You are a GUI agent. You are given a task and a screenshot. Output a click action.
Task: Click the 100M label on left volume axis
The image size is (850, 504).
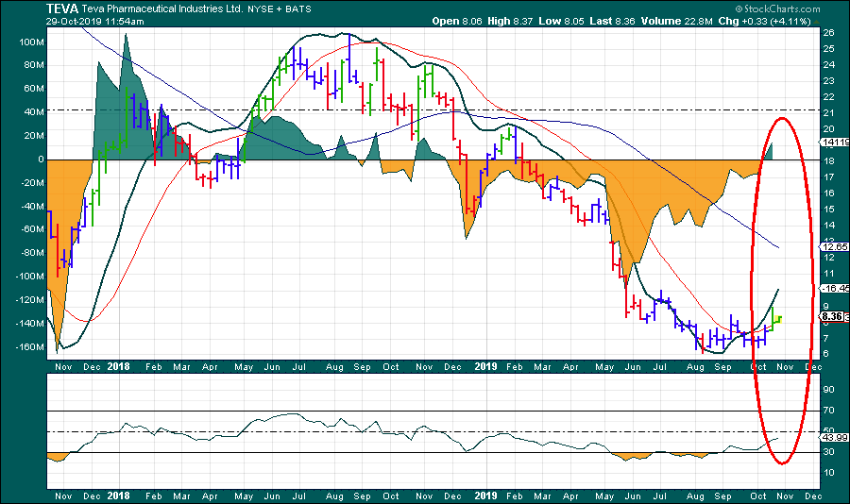coord(30,42)
